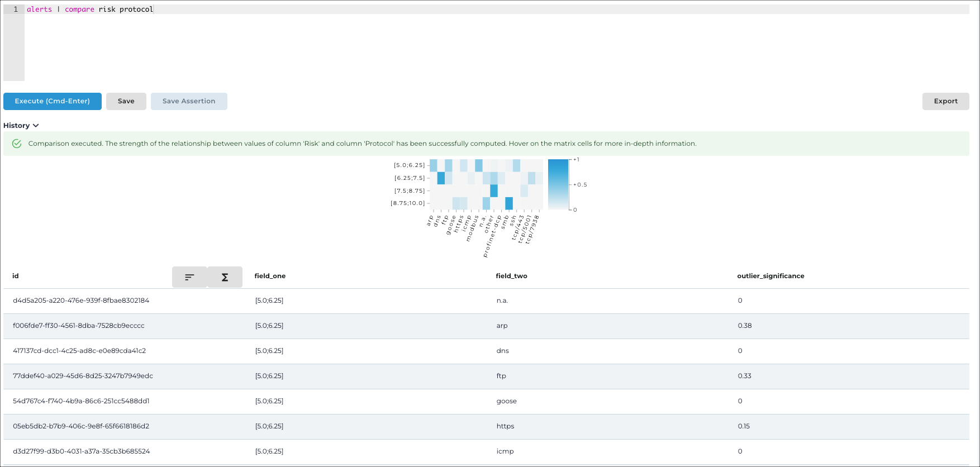This screenshot has width=980, height=467.
Task: Click into the query editor text
Action: click(90, 9)
